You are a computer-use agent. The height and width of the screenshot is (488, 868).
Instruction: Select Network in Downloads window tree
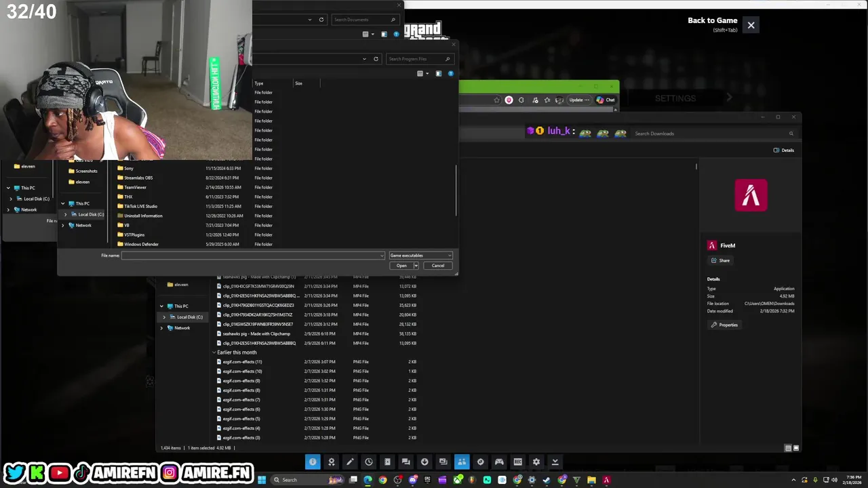182,328
